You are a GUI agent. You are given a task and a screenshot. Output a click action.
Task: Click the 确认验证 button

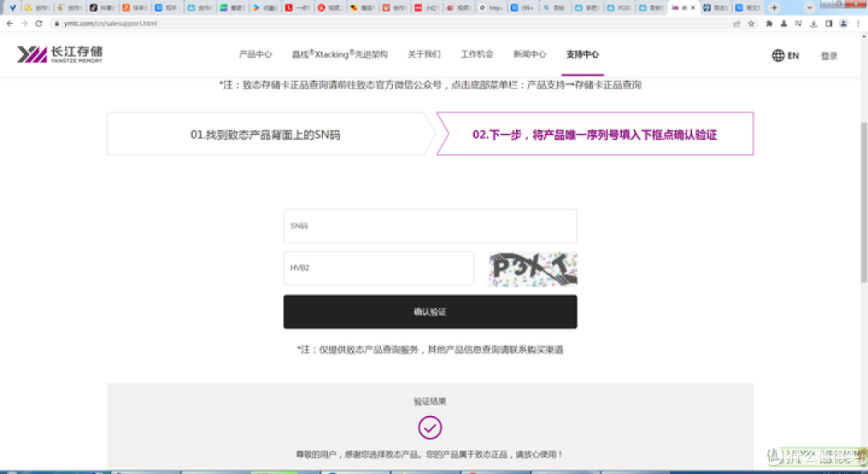pyautogui.click(x=430, y=312)
